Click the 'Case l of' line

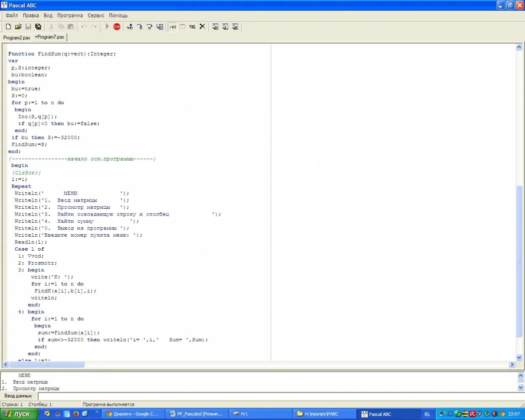(29, 249)
